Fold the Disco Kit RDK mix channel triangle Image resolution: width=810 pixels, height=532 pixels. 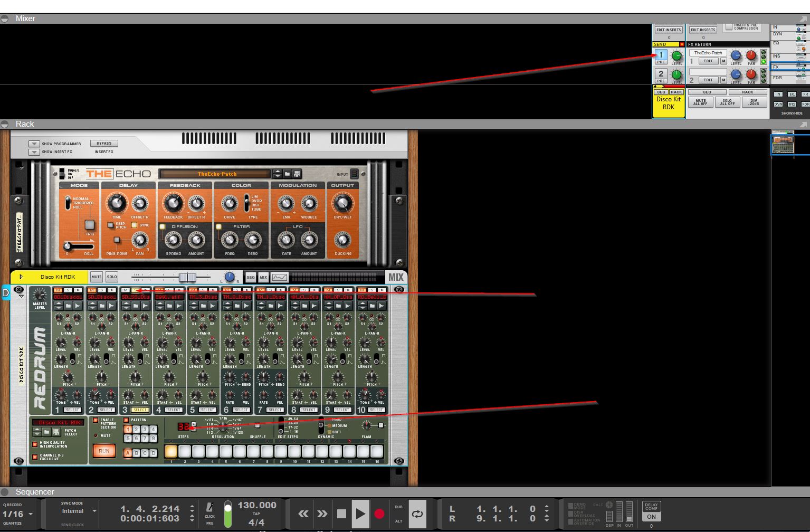(21, 277)
